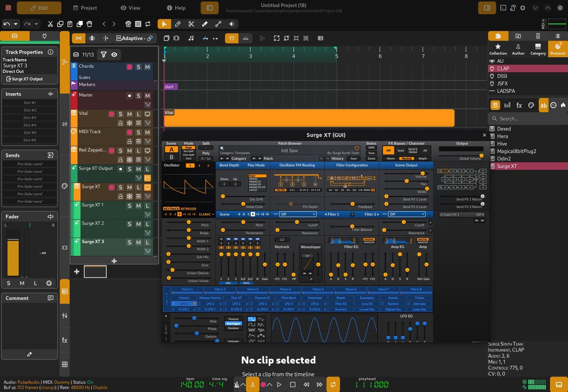Screen dimensions: 568x392
Task: Click the redo arrow icon
Action: pyautogui.click(x=27, y=24)
